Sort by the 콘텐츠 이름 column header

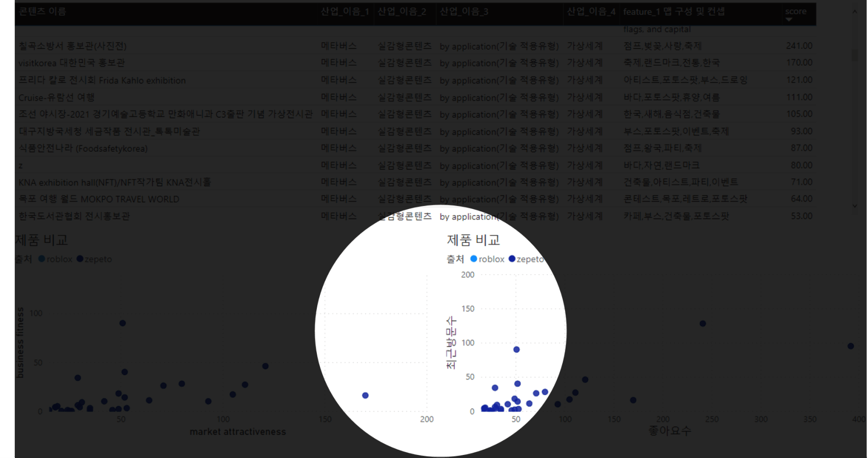(x=42, y=11)
